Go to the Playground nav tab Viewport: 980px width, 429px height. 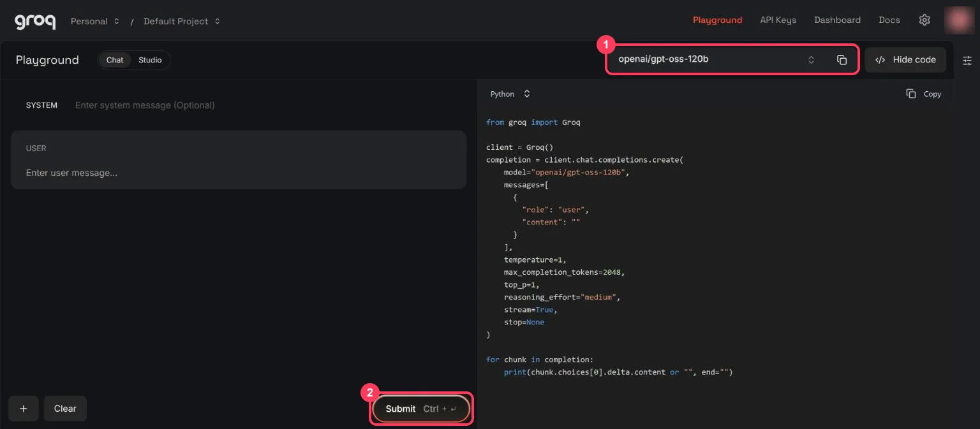coord(717,20)
